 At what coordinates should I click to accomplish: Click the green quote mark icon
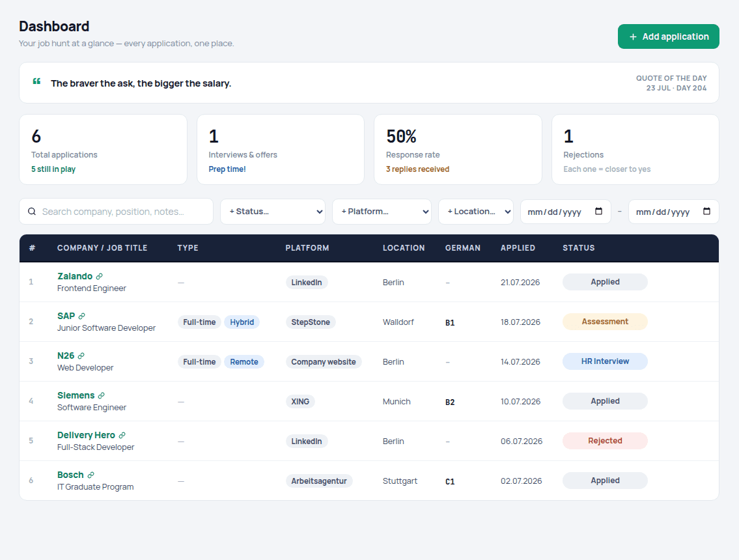36,81
